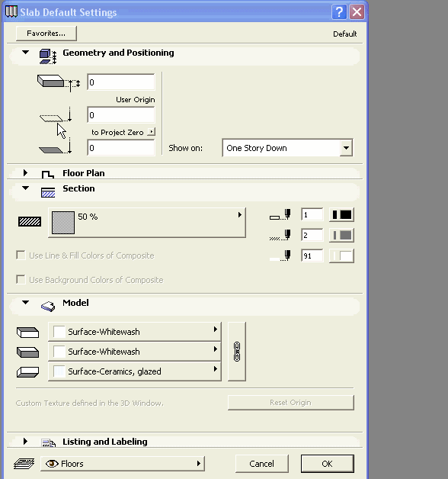Open the Favorites dialog
Image resolution: width=448 pixels, height=479 pixels.
click(x=46, y=34)
